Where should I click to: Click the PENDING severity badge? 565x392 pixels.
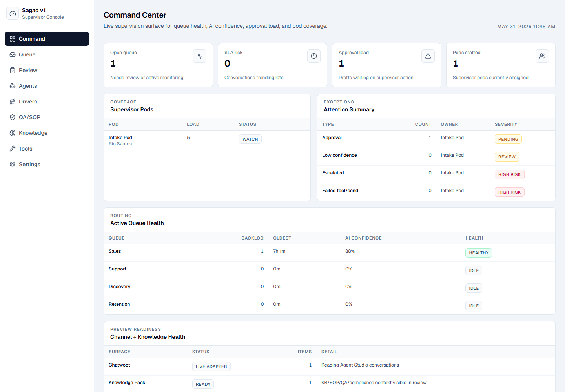click(x=508, y=139)
